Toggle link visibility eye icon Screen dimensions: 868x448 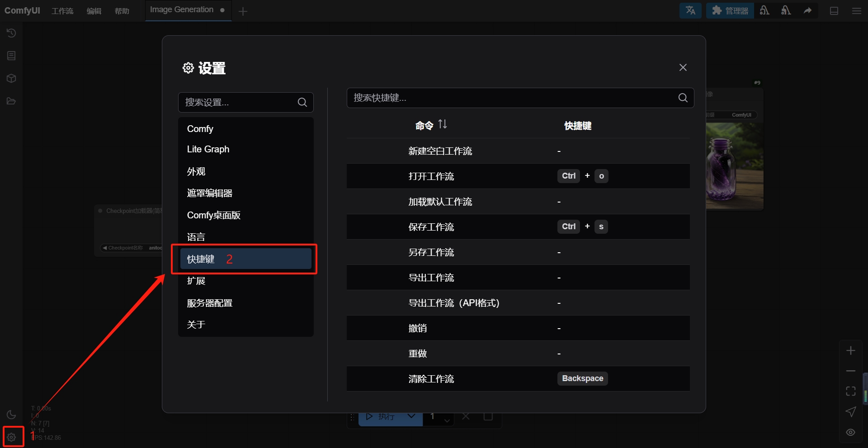pyautogui.click(x=851, y=432)
